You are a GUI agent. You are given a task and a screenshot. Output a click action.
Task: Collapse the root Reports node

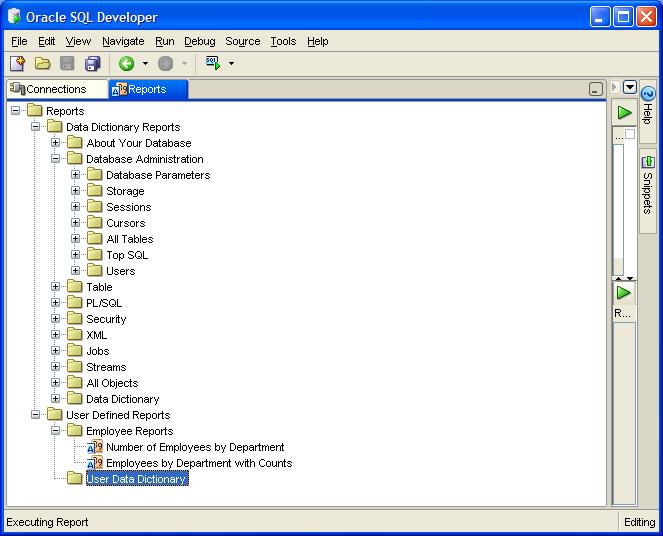(16, 111)
